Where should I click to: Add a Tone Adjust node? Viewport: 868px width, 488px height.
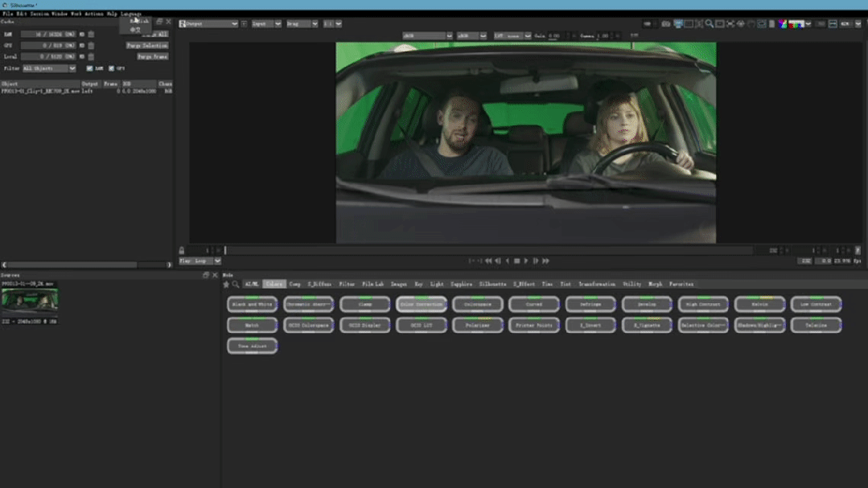click(252, 346)
